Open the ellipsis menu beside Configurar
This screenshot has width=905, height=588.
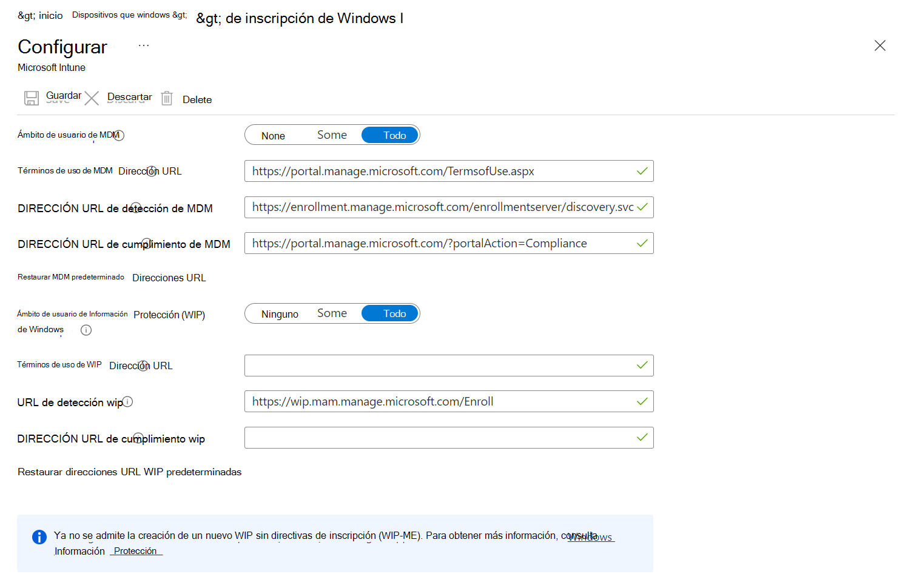[x=144, y=46]
